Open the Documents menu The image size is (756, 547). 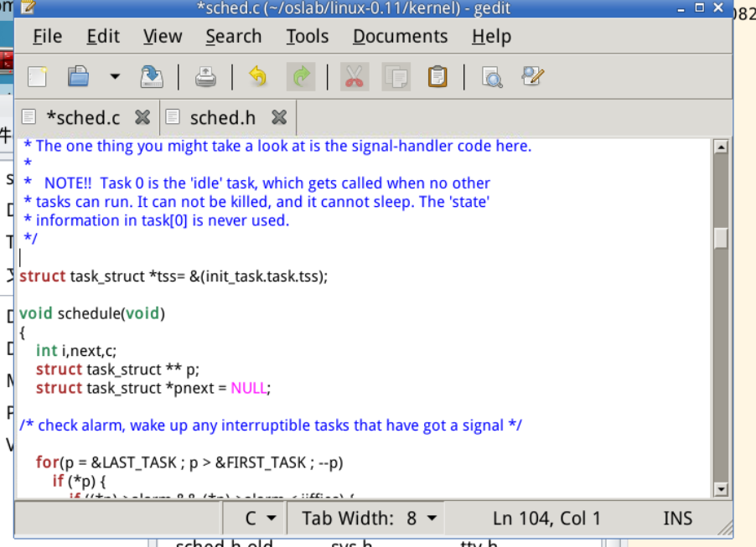coord(400,37)
